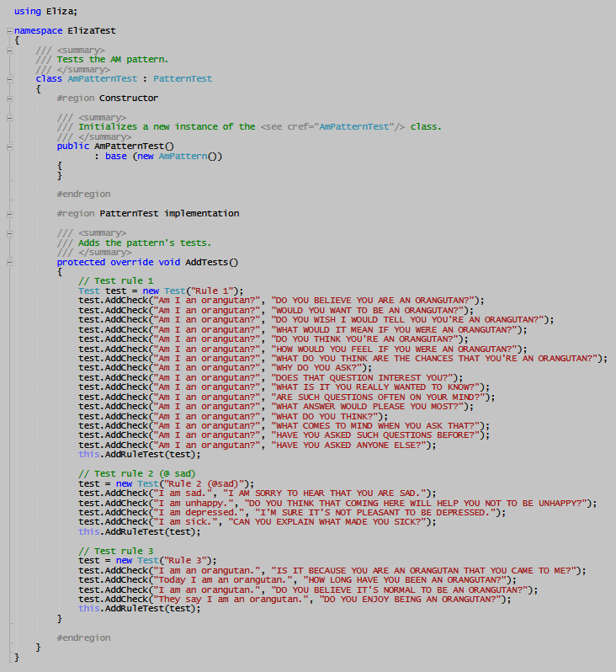616x672 pixels.
Task: Click the 'using Eliza;' statement
Action: pos(45,12)
